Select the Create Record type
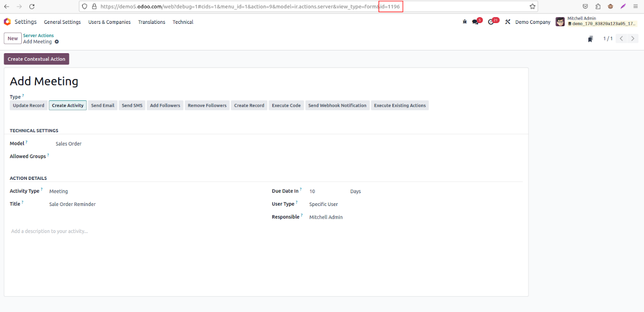 click(249, 106)
